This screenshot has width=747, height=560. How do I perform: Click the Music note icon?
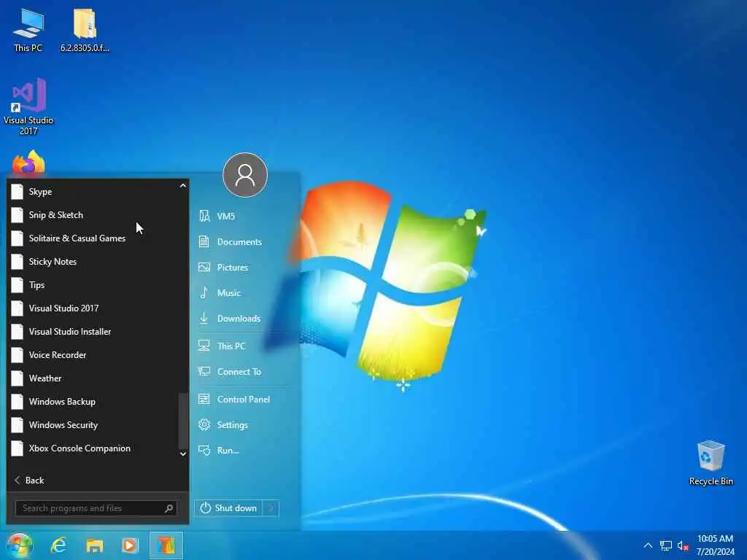coord(204,293)
